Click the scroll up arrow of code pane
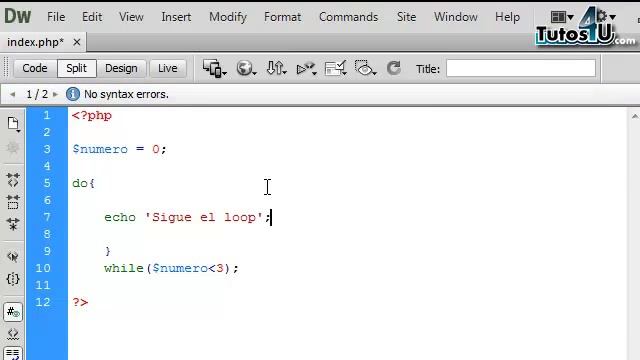This screenshot has height=360, width=640. click(635, 117)
